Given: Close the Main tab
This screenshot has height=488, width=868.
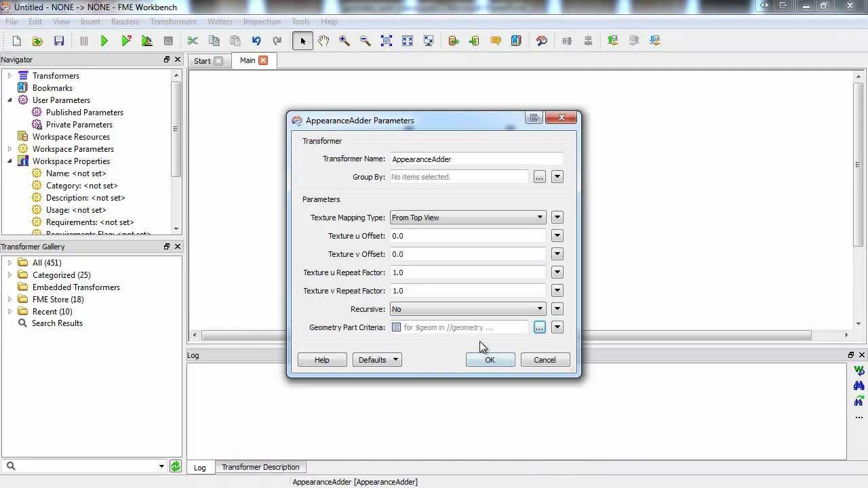Looking at the screenshot, I should pyautogui.click(x=262, y=61).
